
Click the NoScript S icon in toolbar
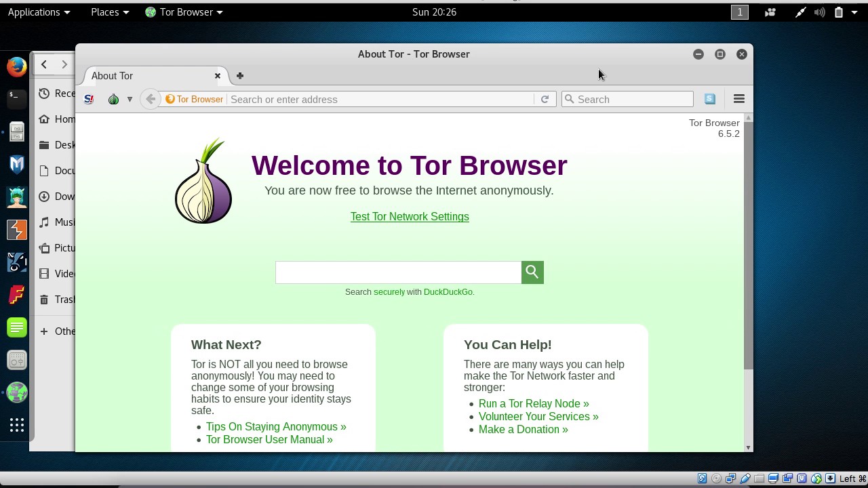(89, 99)
